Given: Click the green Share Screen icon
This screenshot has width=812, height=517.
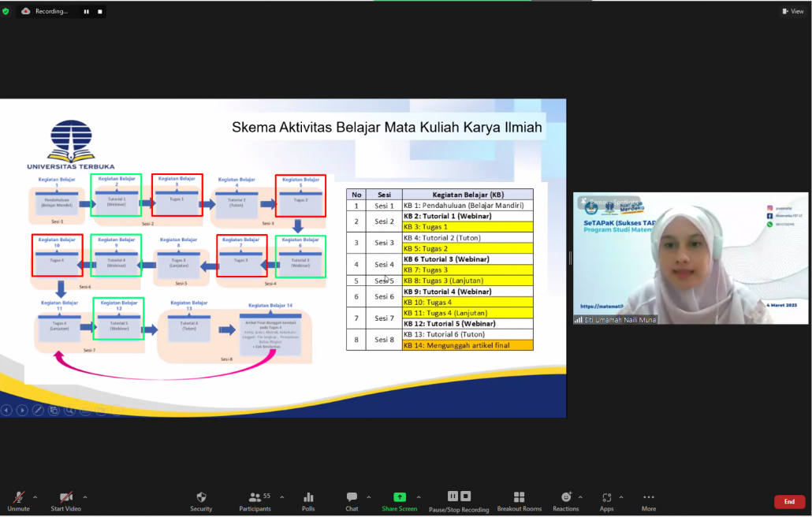Looking at the screenshot, I should (399, 497).
